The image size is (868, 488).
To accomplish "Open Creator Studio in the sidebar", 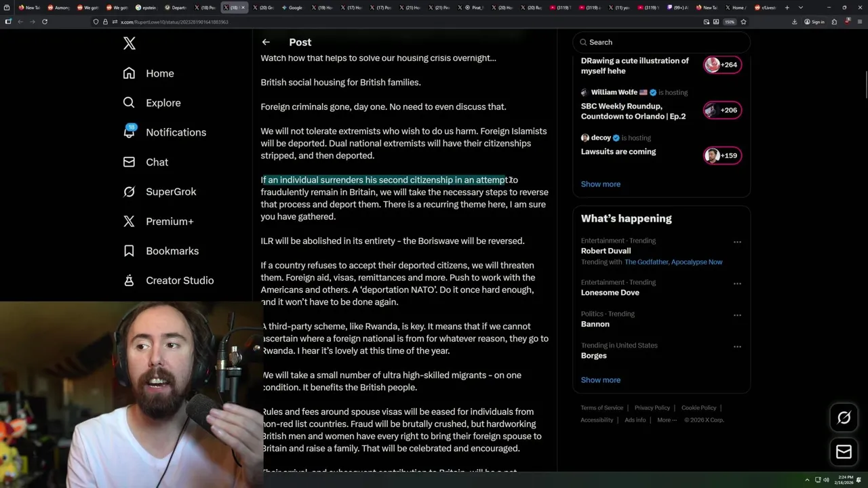I will coord(168,281).
